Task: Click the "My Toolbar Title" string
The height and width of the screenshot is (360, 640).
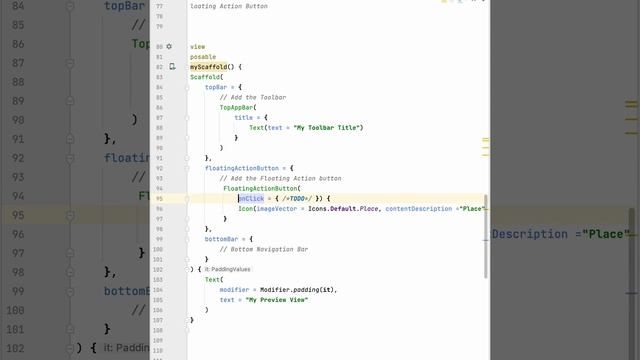Action: pyautogui.click(x=327, y=128)
